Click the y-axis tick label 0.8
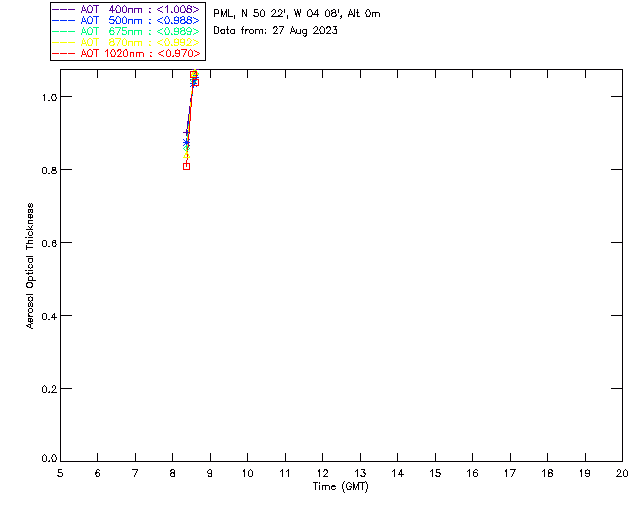Image resolution: width=640 pixels, height=512 pixels. click(x=49, y=170)
